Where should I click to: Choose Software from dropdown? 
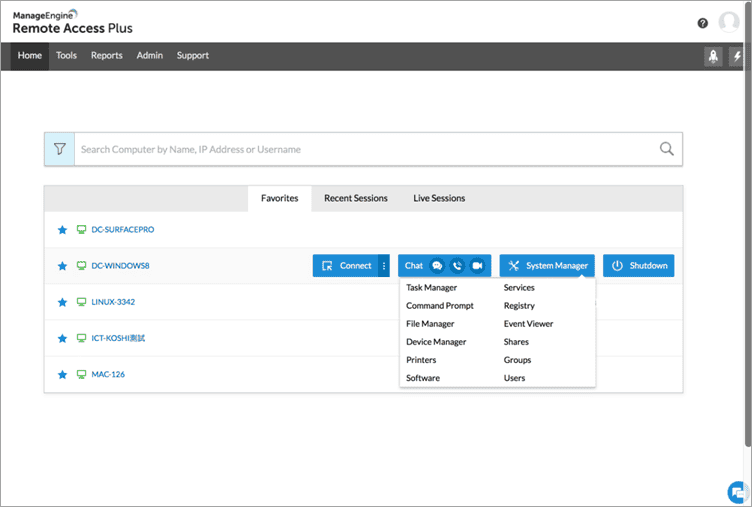(x=423, y=378)
